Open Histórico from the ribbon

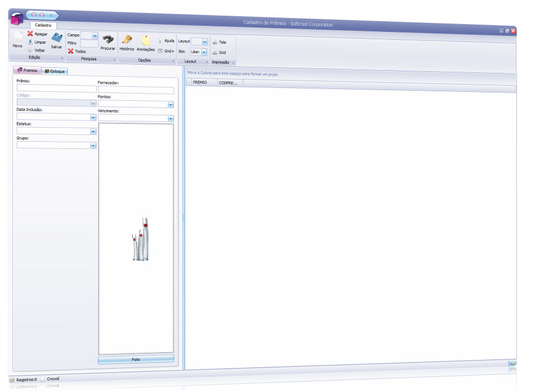(127, 40)
